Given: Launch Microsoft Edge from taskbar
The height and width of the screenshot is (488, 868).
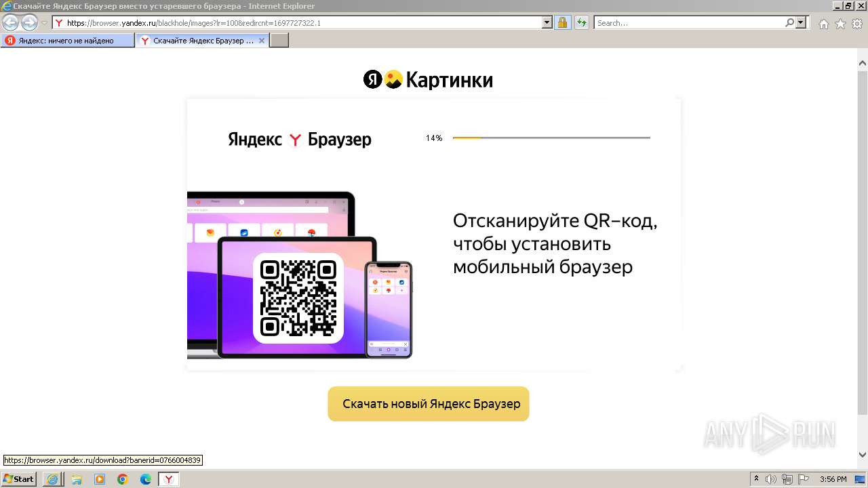Looking at the screenshot, I should pos(146,479).
